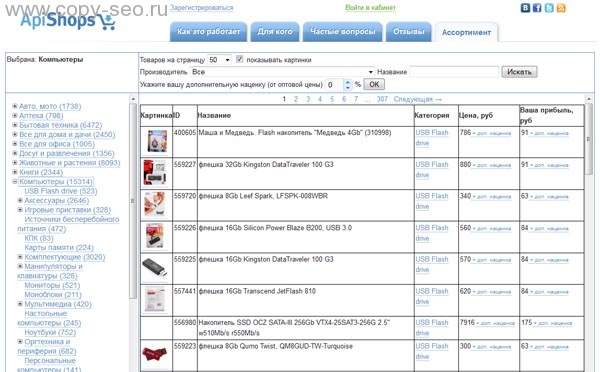The height and width of the screenshot is (372, 600).
Task: Toggle the 'показывать картинки' checkbox
Action: 240,59
